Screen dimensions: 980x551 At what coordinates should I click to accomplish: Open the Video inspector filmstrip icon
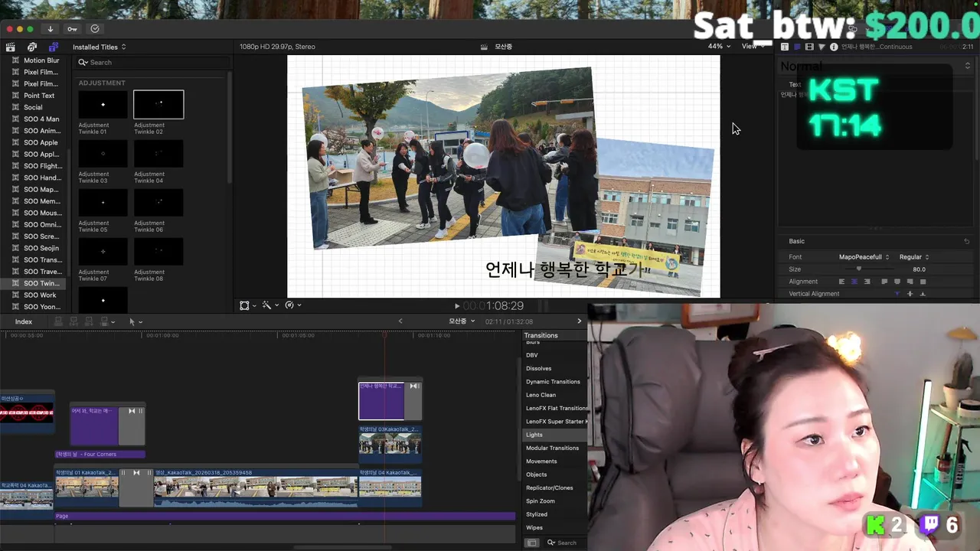809,47
